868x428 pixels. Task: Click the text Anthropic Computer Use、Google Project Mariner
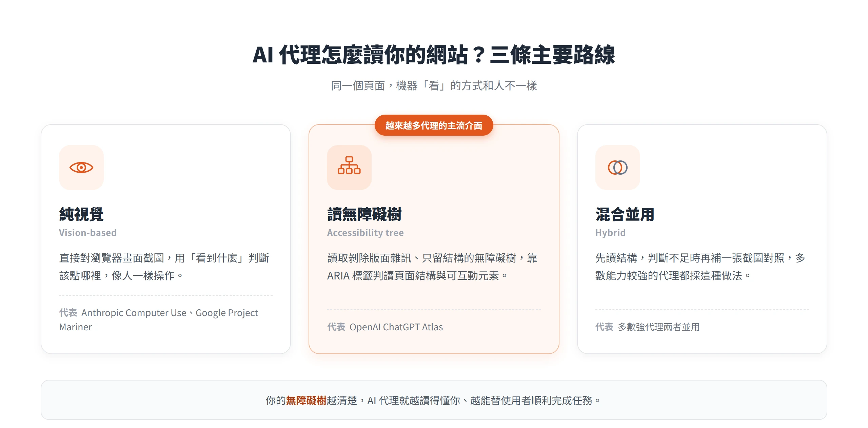coord(159,319)
